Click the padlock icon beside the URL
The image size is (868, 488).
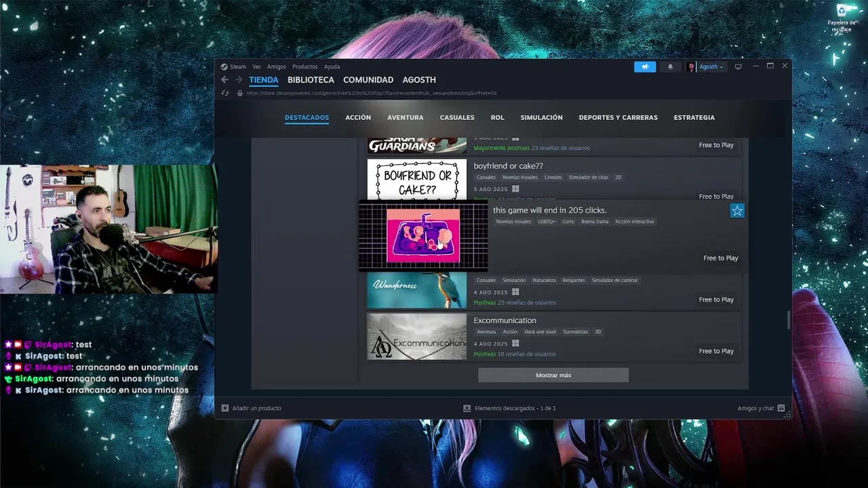(239, 93)
